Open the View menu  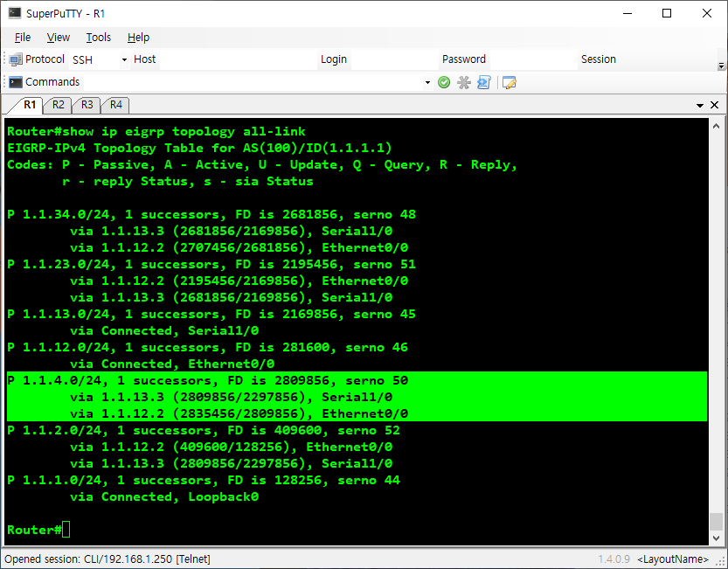(58, 38)
